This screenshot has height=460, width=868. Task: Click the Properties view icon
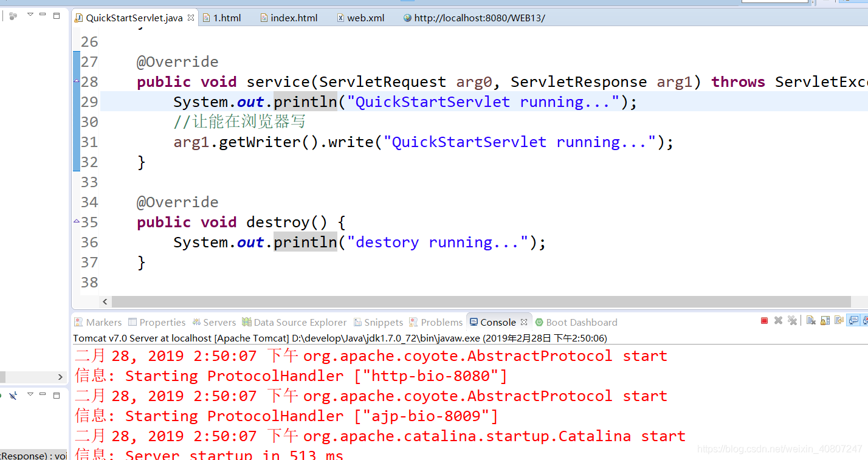click(132, 322)
